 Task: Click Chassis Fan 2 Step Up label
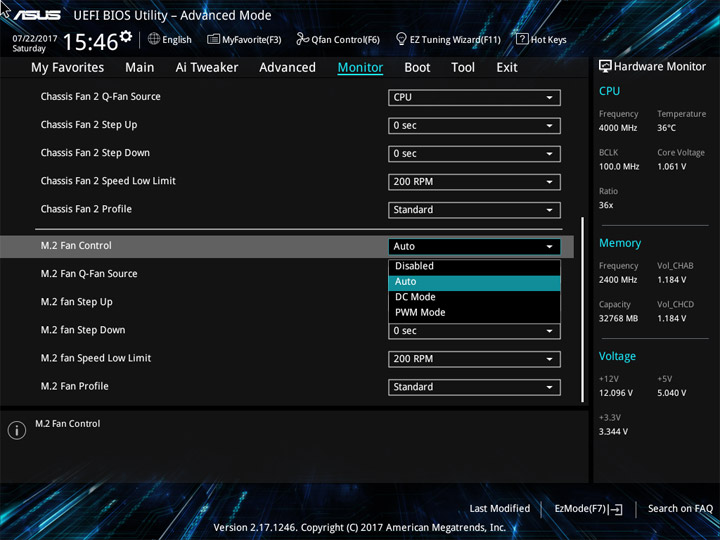click(x=89, y=125)
